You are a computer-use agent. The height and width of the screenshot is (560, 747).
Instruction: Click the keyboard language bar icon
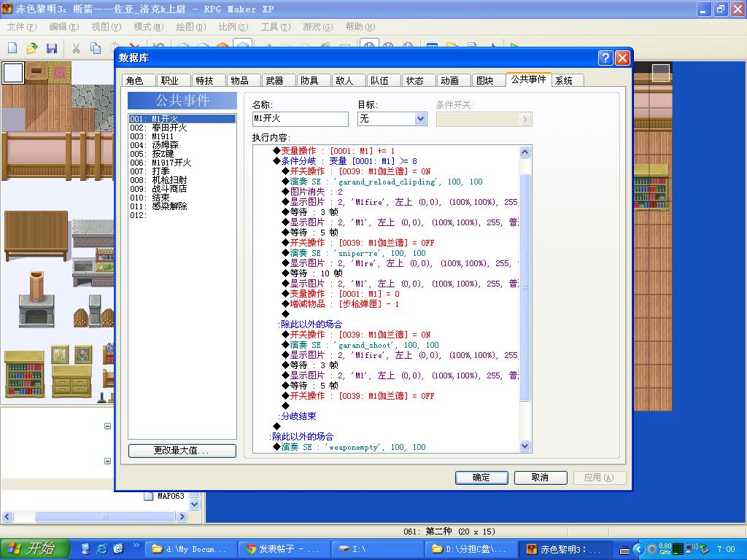point(624,550)
